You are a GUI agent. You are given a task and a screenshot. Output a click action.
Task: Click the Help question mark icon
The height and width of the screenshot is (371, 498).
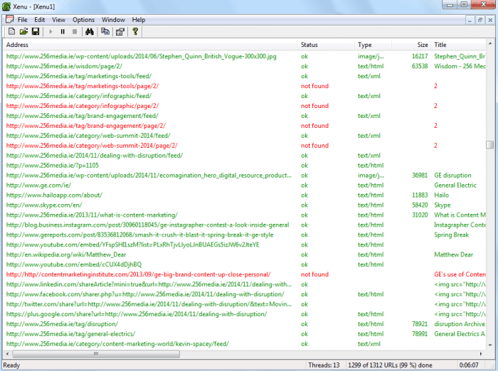click(x=135, y=32)
